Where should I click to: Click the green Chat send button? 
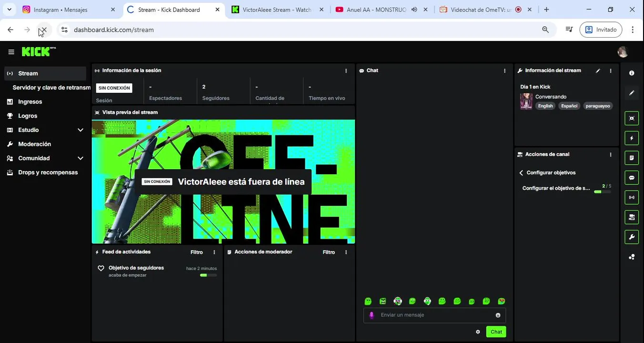pos(496,332)
